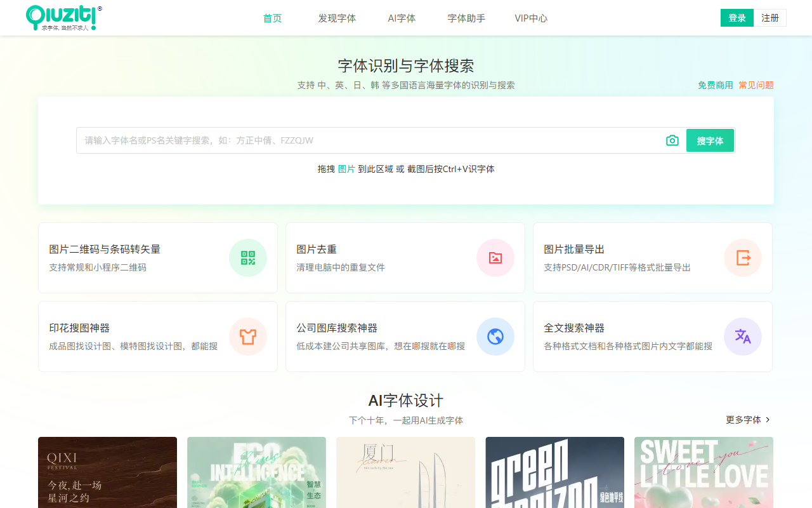Viewport: 812px width, 508px height.
Task: Click the 支持PSD/AI/CDR/TIFF等格式批量导出 description
Action: pos(617,267)
